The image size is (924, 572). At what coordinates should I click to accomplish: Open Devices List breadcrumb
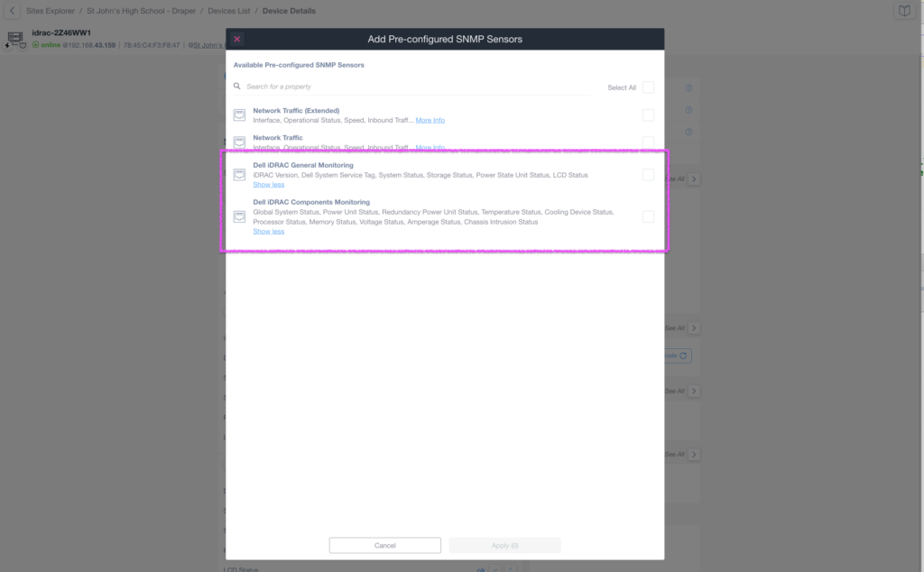tap(228, 11)
